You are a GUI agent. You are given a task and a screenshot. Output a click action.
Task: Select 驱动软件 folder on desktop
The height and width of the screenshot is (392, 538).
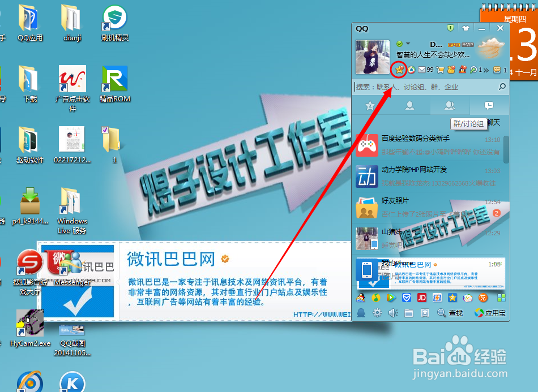30,145
